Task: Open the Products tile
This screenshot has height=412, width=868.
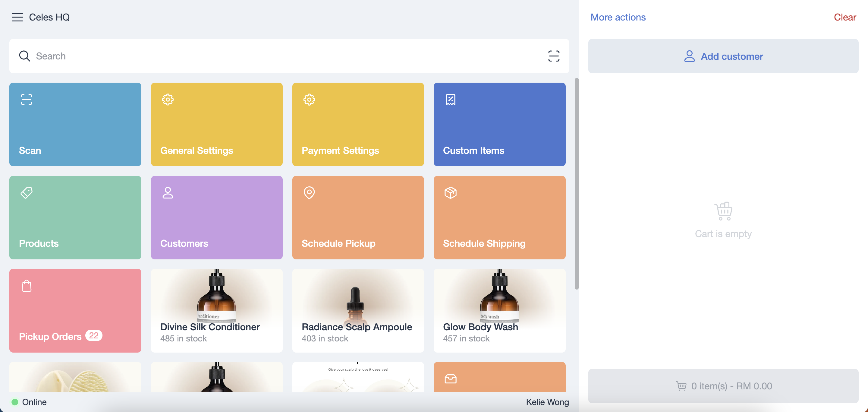Action: coord(75,217)
